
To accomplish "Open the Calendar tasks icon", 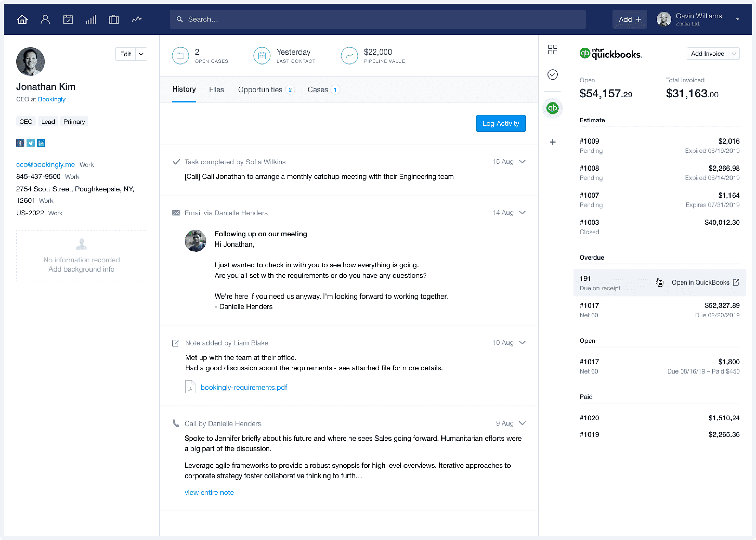I will 68,19.
